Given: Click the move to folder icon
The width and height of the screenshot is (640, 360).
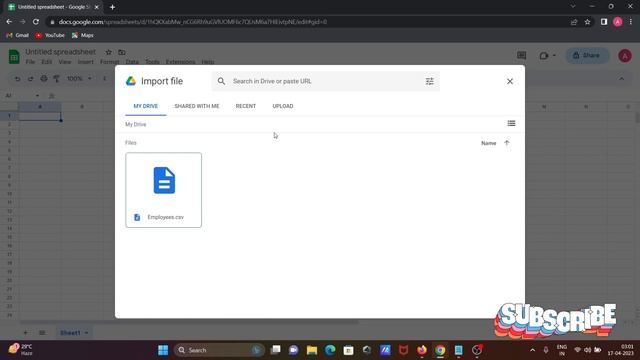Looking at the screenshot, I should pos(122,52).
